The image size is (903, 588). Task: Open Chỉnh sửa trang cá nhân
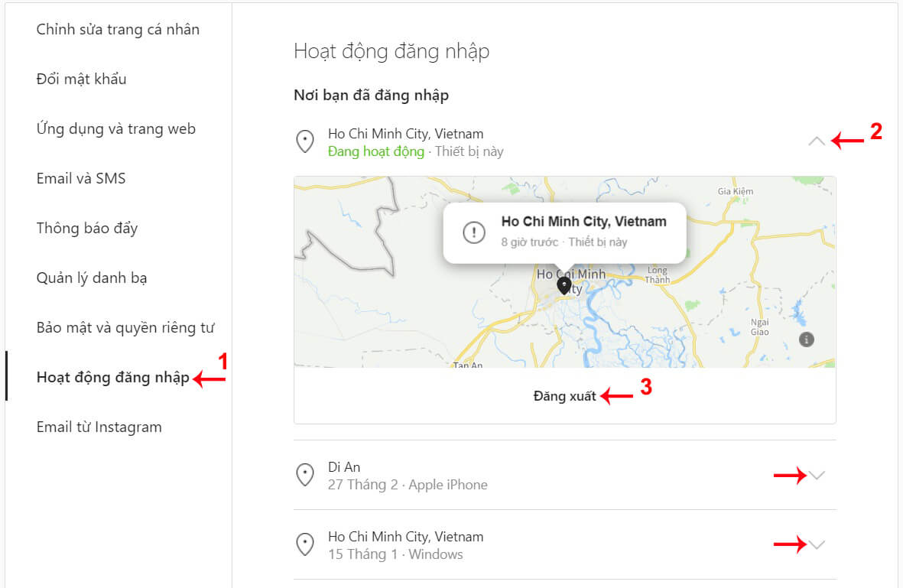point(117,29)
